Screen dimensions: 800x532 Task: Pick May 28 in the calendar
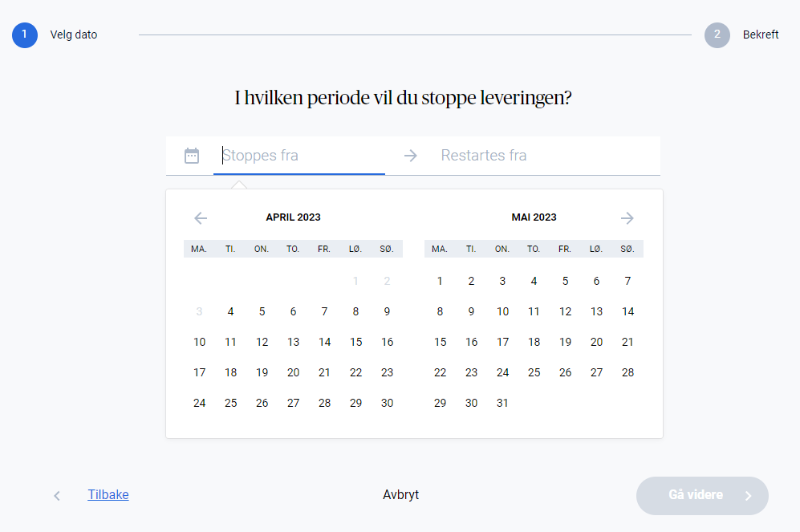pyautogui.click(x=627, y=372)
